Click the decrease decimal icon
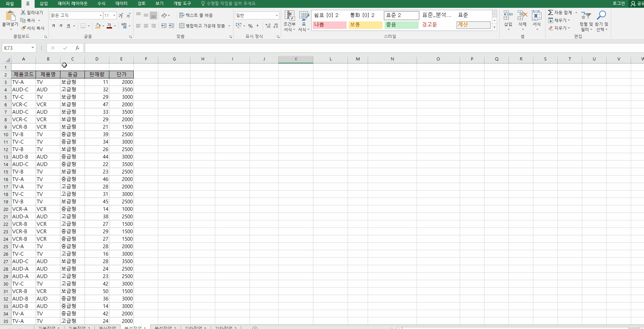The image size is (644, 329). 276,26
